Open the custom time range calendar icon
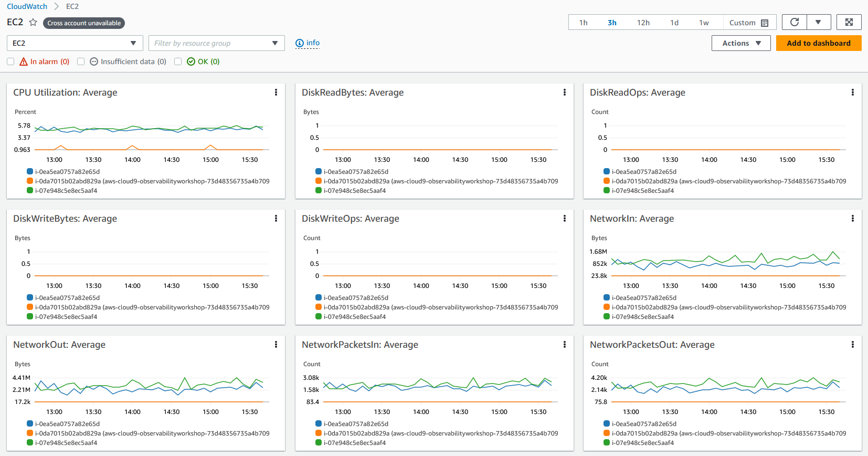 pos(765,23)
